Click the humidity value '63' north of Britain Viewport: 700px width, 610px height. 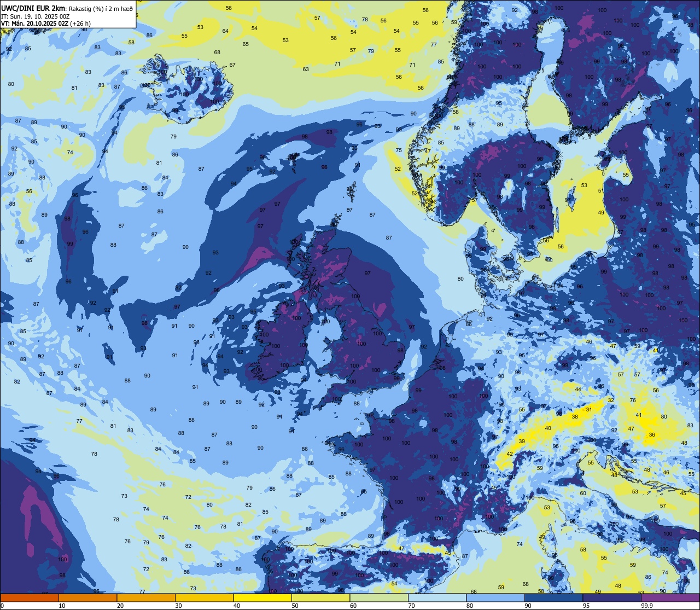(x=306, y=69)
